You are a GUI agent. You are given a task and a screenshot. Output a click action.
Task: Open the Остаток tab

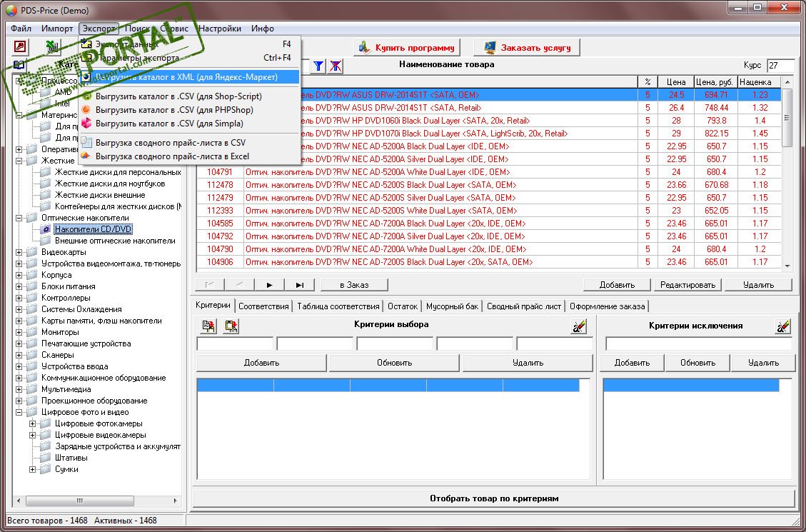pyautogui.click(x=403, y=306)
